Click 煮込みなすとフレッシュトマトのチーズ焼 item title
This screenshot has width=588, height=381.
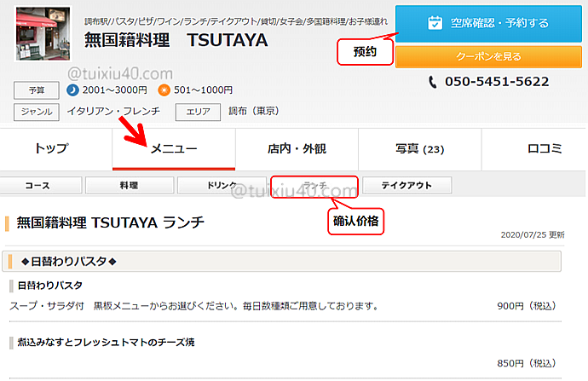coord(106,343)
